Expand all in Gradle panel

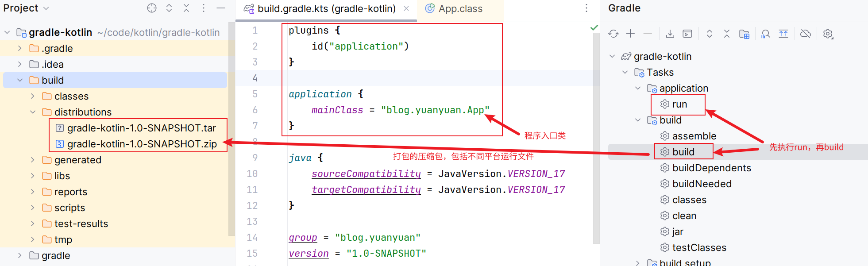710,34
